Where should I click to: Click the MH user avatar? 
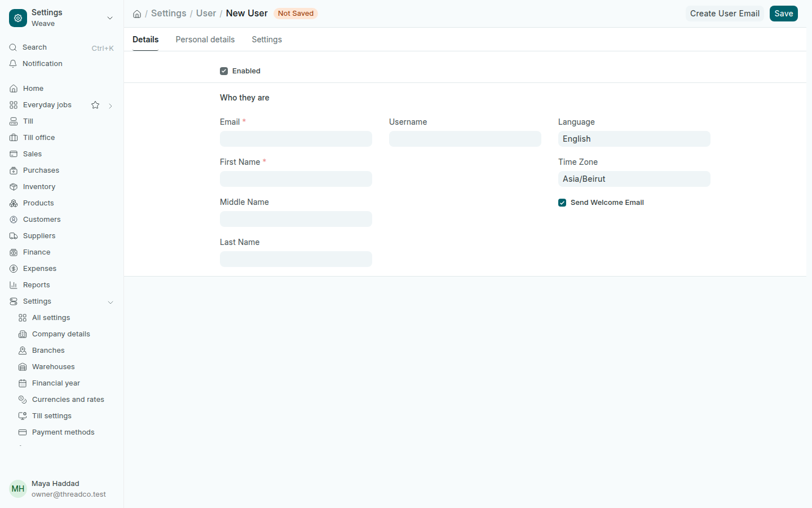coord(18,489)
